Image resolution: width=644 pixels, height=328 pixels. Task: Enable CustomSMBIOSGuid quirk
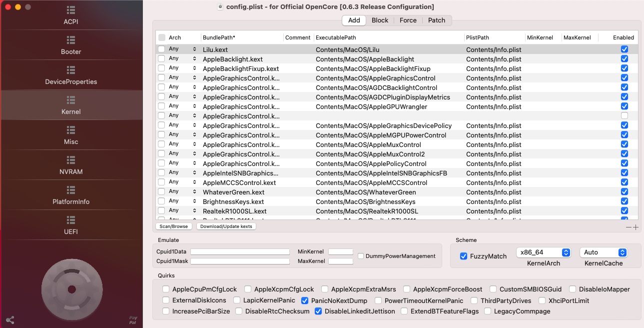coord(493,289)
